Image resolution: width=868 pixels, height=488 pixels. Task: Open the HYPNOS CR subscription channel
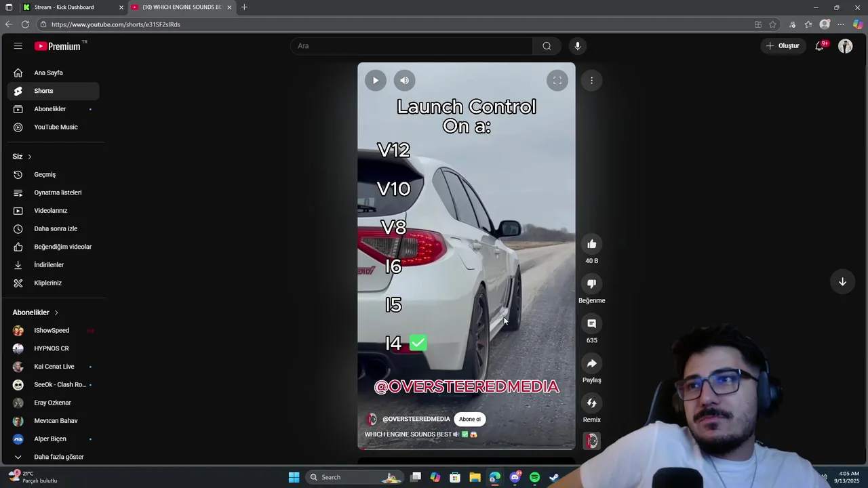[x=54, y=348]
